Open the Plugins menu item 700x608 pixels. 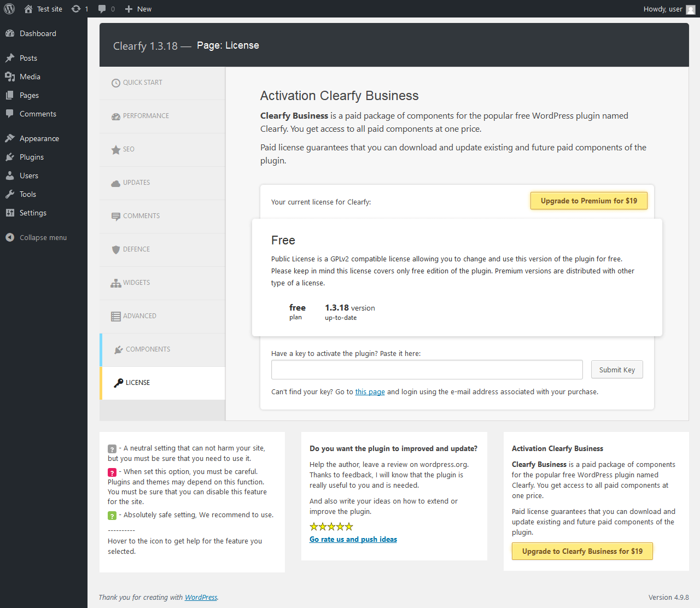coord(44,157)
